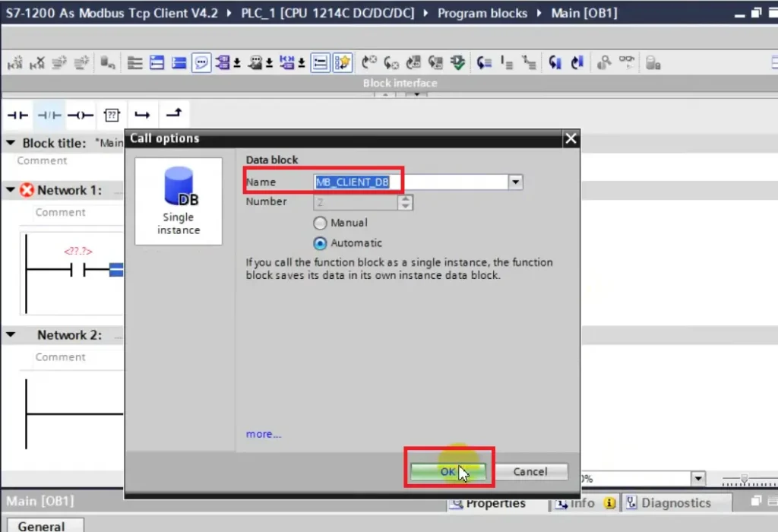Select the Automatic numbering radio button
Viewport: 778px width, 532px height.
point(321,242)
